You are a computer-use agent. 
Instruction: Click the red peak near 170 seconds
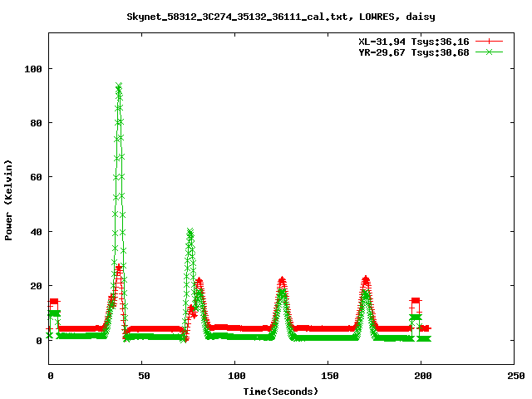pos(366,280)
